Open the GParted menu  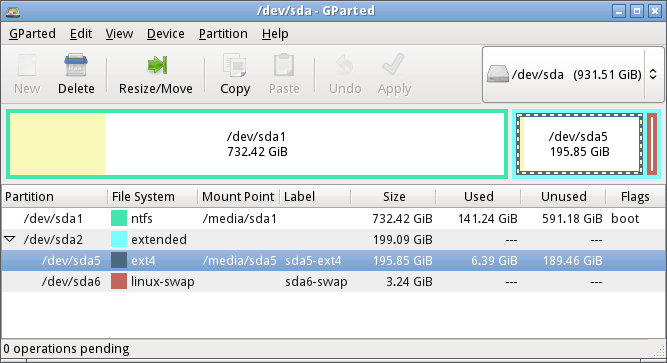(32, 34)
